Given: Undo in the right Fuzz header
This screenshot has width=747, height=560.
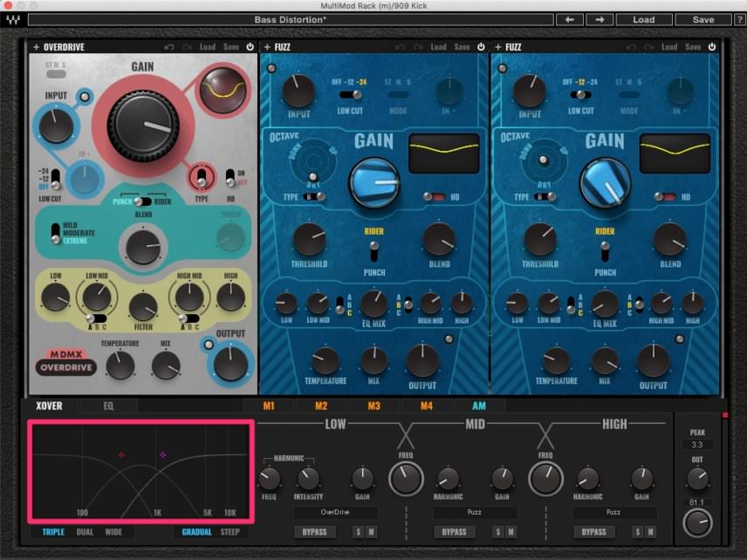Looking at the screenshot, I should (x=631, y=47).
